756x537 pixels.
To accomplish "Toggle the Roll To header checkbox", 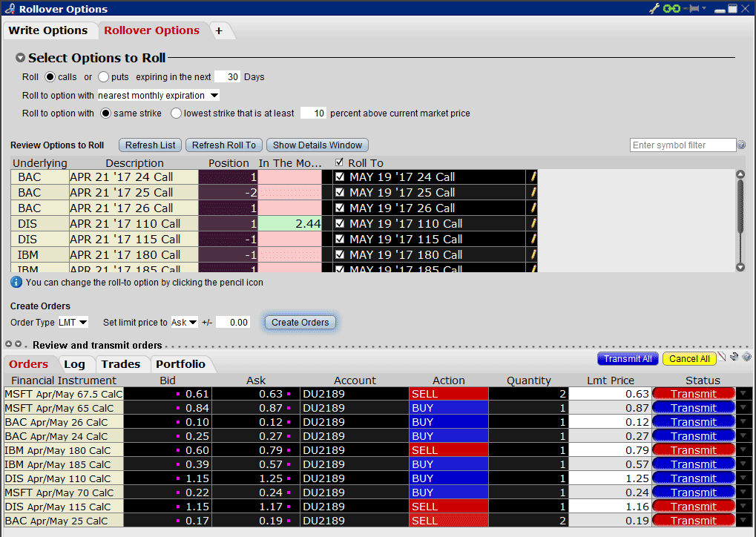I will (x=340, y=162).
